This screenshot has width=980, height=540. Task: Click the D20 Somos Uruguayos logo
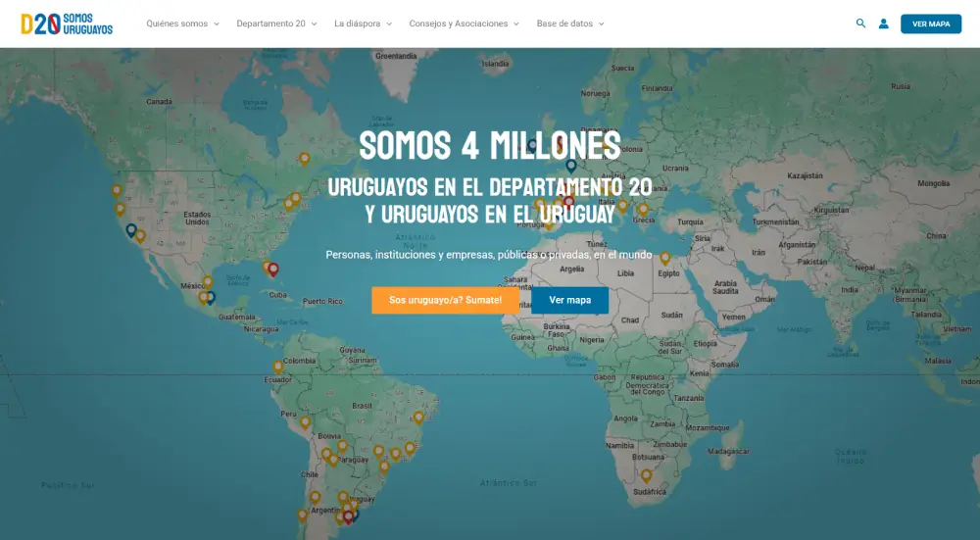coord(67,24)
